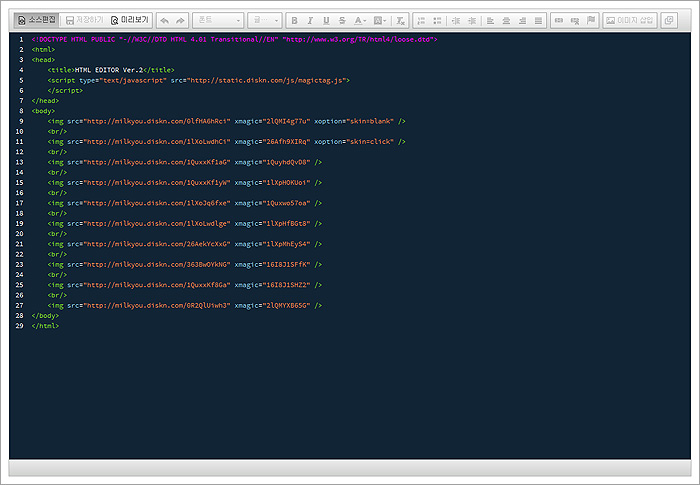Image resolution: width=700 pixels, height=485 pixels.
Task: Open the background color picker
Action: pyautogui.click(x=380, y=21)
